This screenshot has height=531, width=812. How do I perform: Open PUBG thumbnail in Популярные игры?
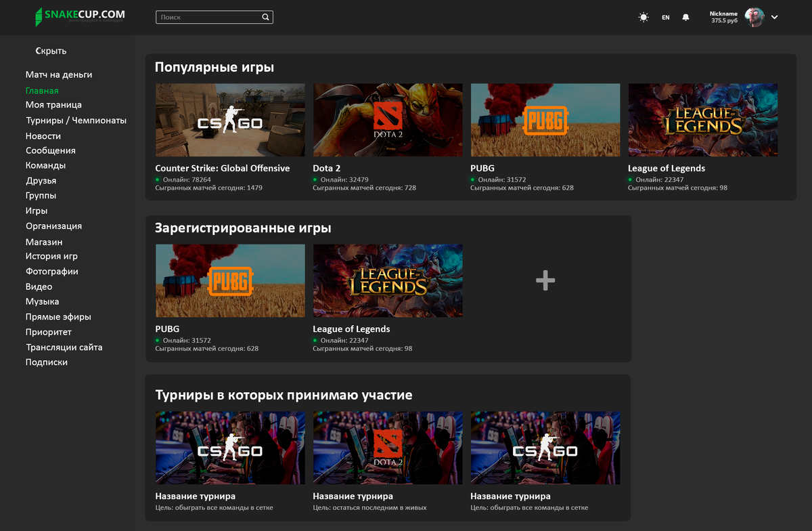tap(545, 121)
